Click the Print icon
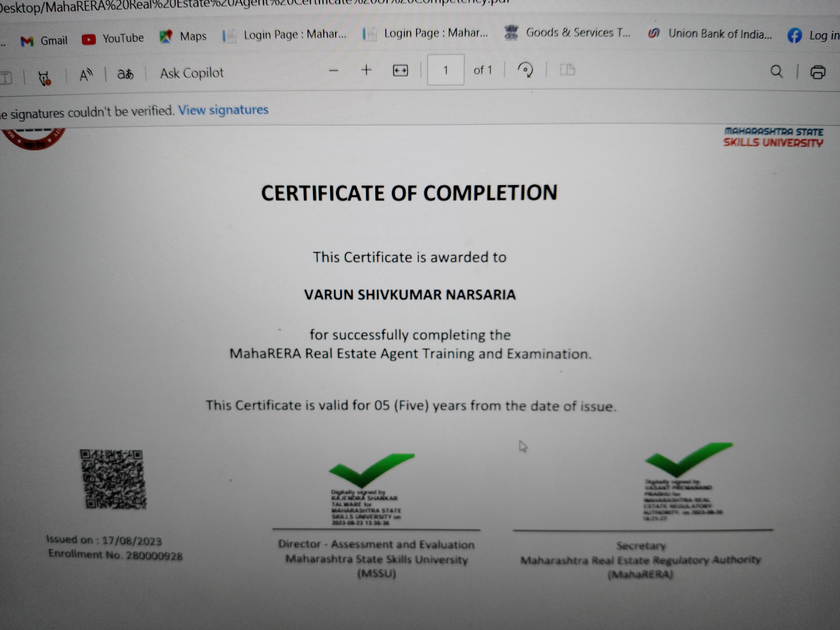This screenshot has height=630, width=840. point(818,72)
